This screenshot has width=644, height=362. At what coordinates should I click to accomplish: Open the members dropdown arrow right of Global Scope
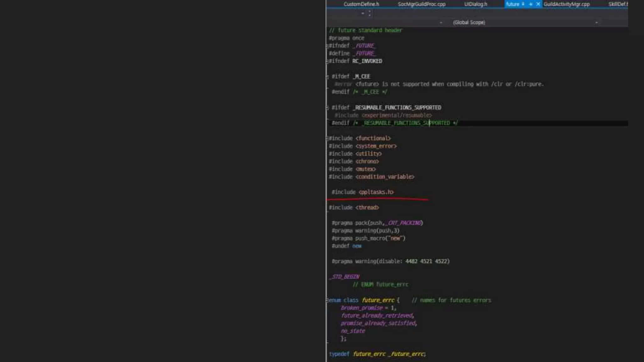pyautogui.click(x=596, y=22)
